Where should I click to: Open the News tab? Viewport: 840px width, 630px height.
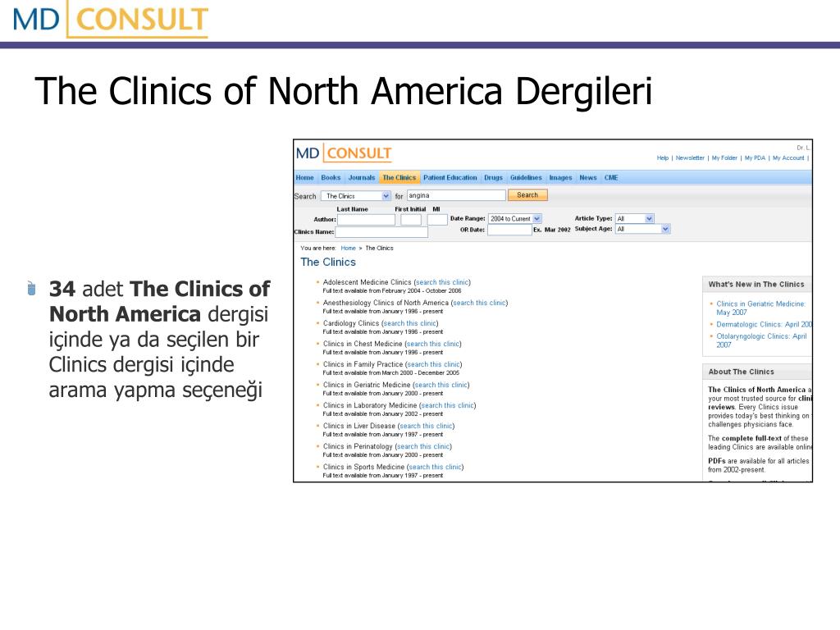[587, 178]
